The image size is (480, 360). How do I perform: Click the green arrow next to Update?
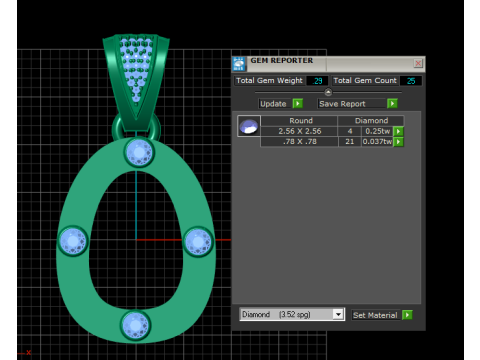point(298,104)
